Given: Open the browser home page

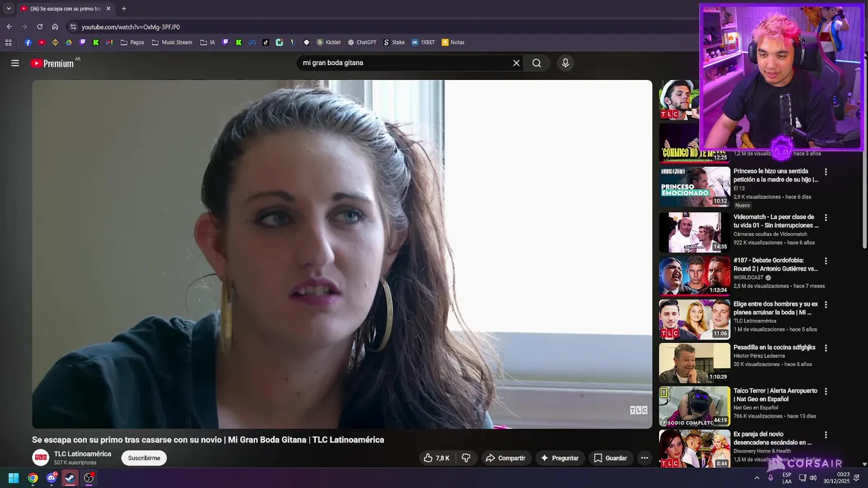Looking at the screenshot, I should coord(55,27).
